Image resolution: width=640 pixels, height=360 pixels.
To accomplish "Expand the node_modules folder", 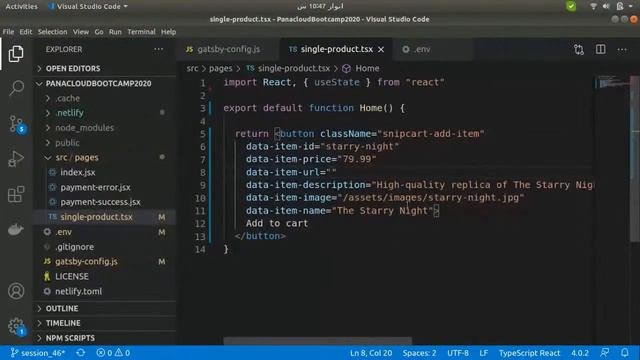I will tap(104, 128).
